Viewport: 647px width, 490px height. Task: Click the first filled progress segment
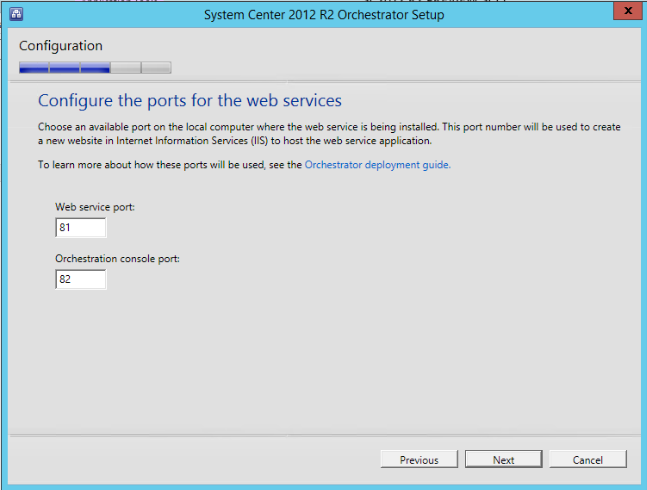34,68
